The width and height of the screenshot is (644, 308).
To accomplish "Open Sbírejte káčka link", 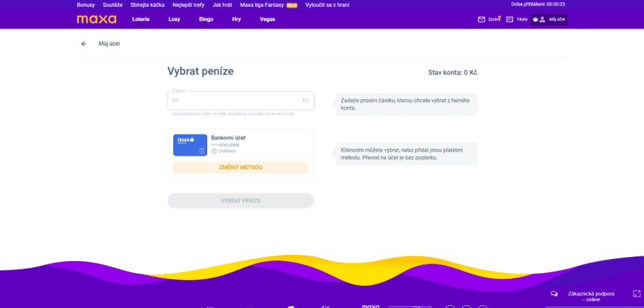I will pos(147,5).
